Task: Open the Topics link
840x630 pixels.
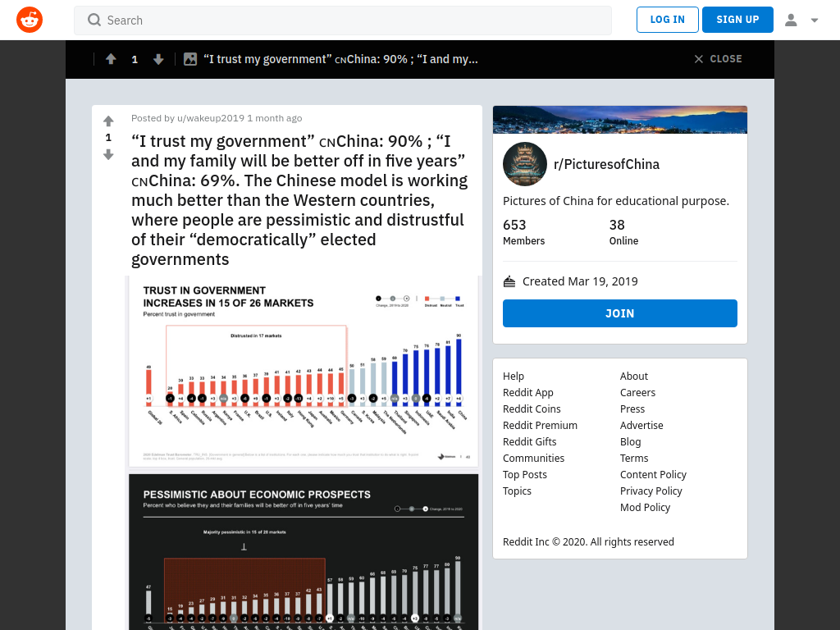Action: 517,491
